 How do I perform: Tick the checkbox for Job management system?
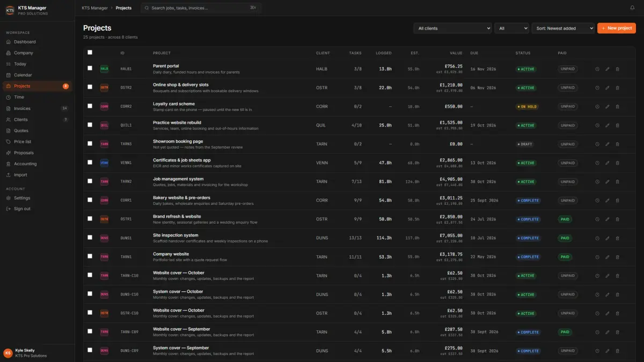tap(90, 181)
